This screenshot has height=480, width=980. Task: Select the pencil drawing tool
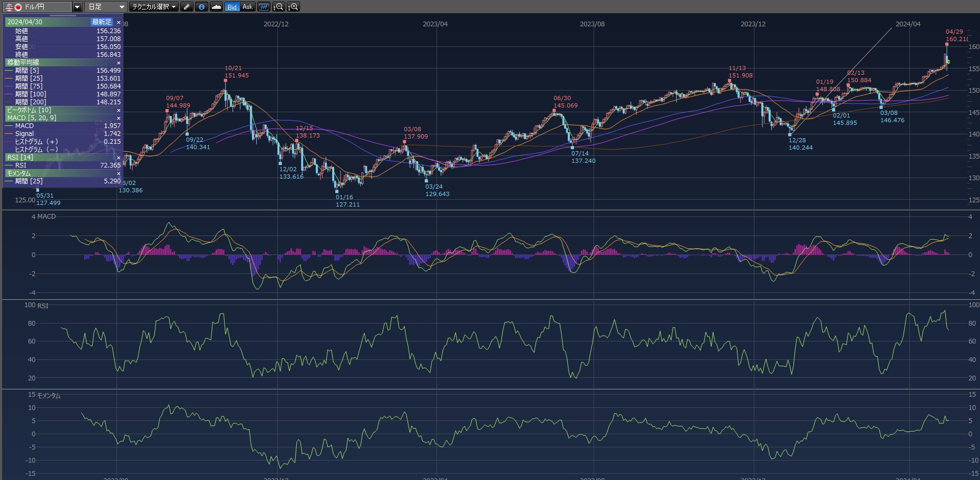pos(187,7)
